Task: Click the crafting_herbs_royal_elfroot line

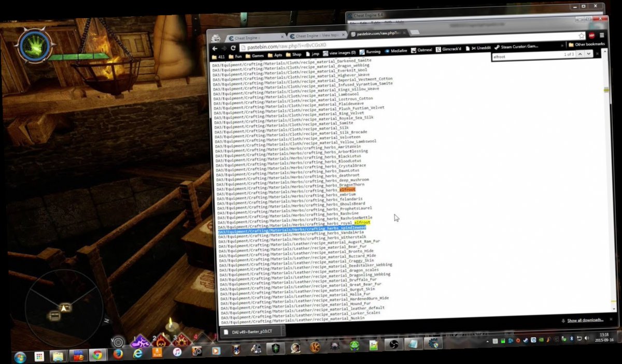Action: point(293,224)
